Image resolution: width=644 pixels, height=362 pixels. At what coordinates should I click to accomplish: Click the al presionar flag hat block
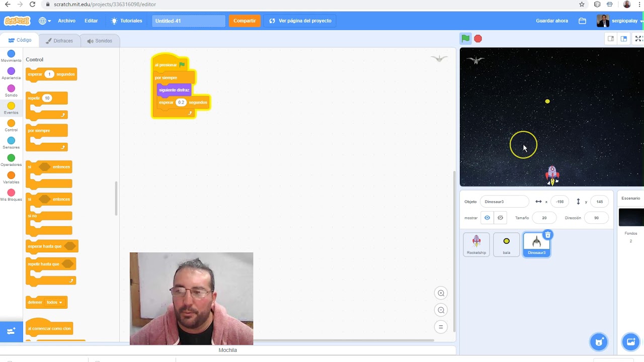[x=170, y=64]
